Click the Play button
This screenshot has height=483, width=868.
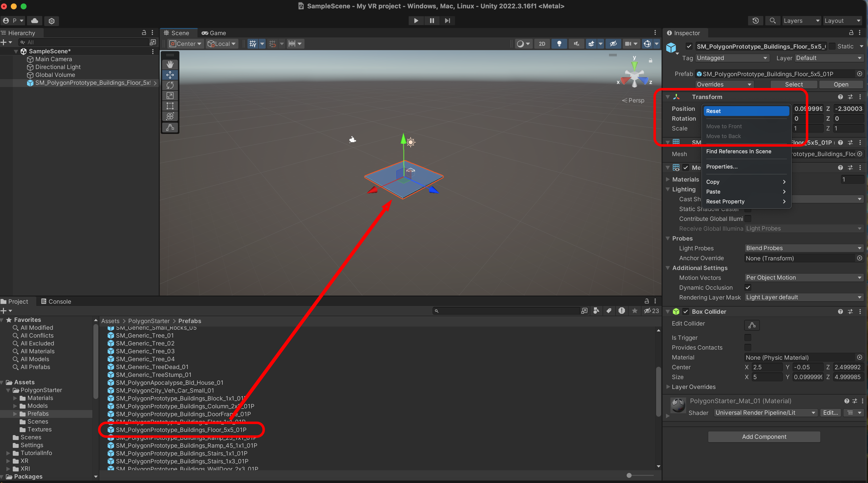click(416, 21)
